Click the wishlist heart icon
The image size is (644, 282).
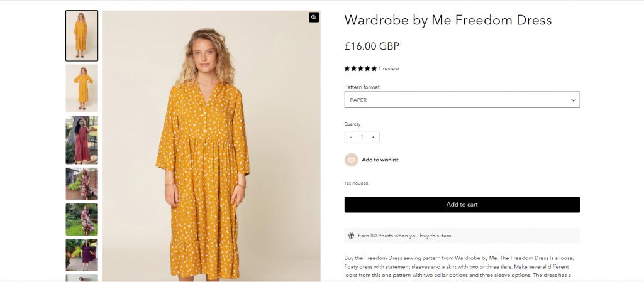[351, 160]
